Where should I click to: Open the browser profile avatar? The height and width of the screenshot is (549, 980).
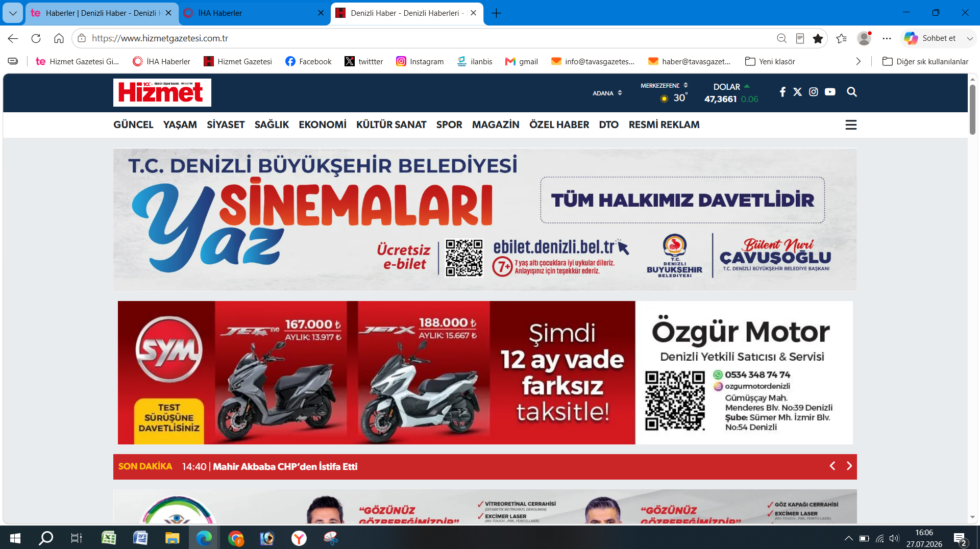click(864, 38)
